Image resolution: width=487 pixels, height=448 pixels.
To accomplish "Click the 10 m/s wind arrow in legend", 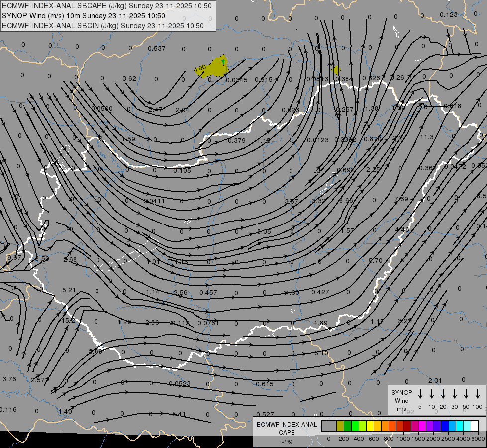I will (x=432, y=394).
